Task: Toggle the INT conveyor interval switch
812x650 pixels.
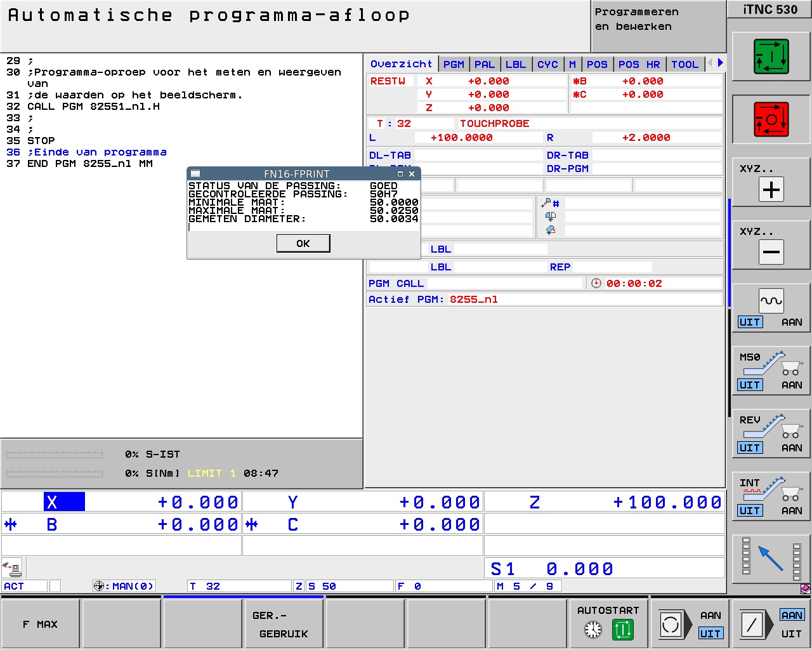Action: point(771,497)
